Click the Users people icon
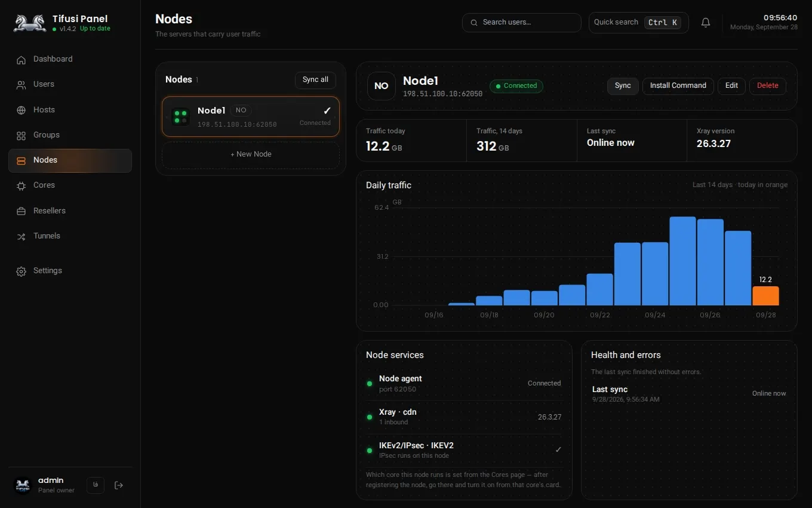Image resolution: width=812 pixels, height=508 pixels. (x=21, y=84)
